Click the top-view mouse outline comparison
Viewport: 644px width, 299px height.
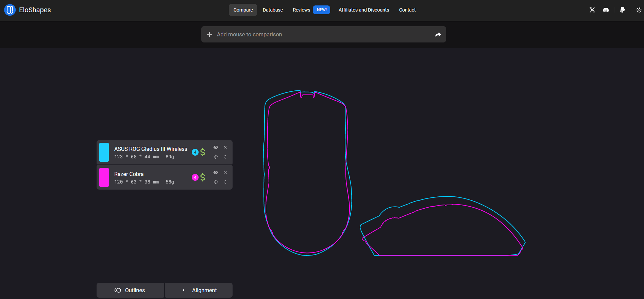[x=308, y=173]
